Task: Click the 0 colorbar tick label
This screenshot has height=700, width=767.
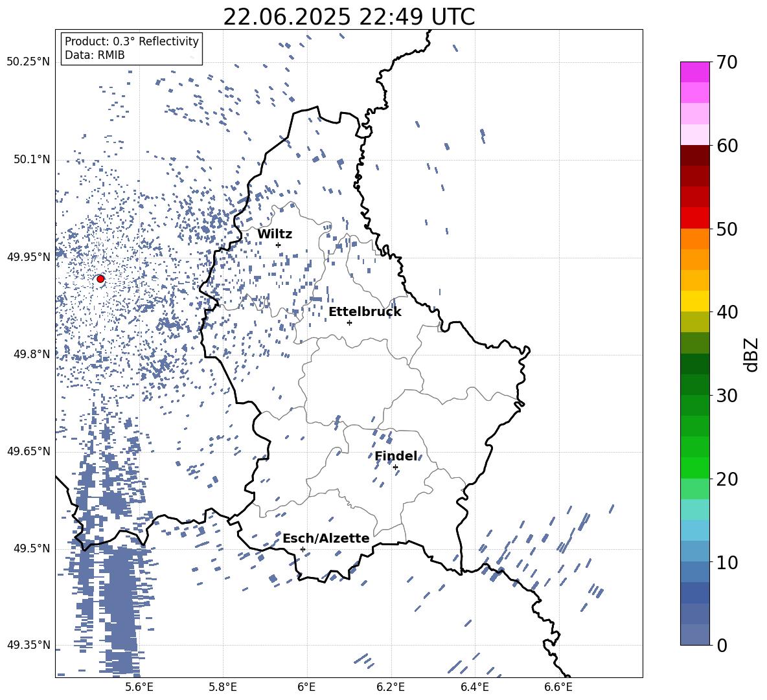Action: coord(722,645)
